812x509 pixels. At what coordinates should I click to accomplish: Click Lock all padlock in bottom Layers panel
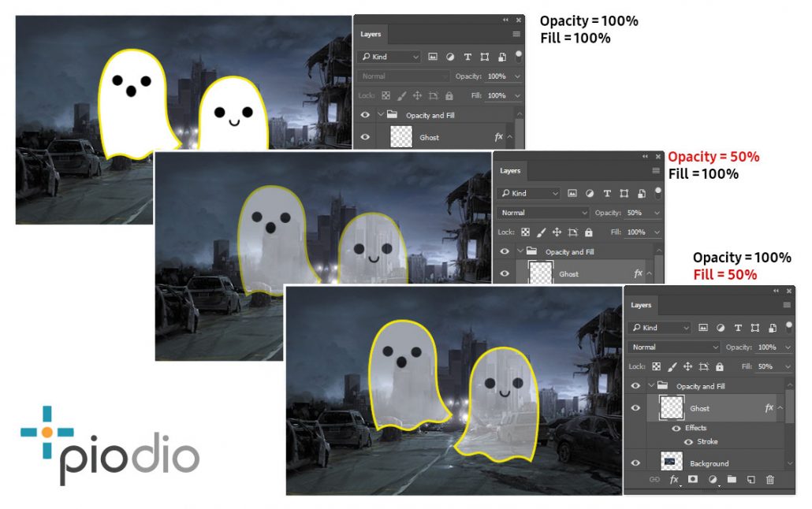point(719,366)
